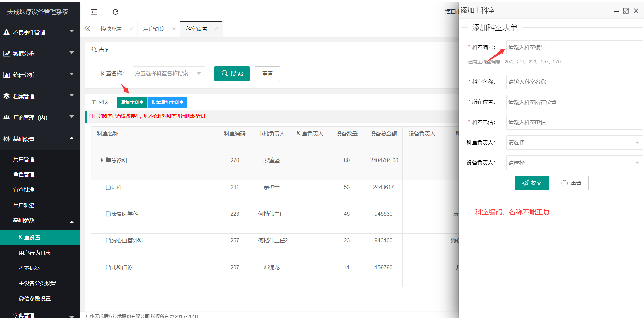Select the 科室设置 tab

pyautogui.click(x=197, y=29)
